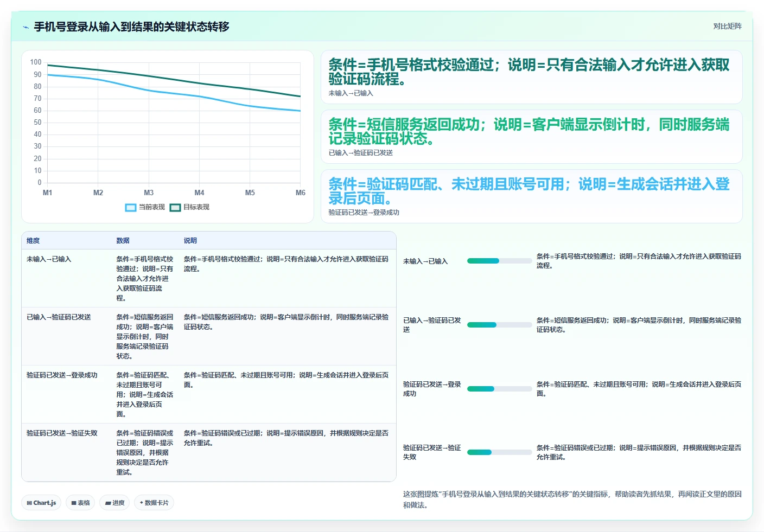The width and height of the screenshot is (764, 532).
Task: Click the M4 label on the chart axis
Action: click(x=199, y=193)
